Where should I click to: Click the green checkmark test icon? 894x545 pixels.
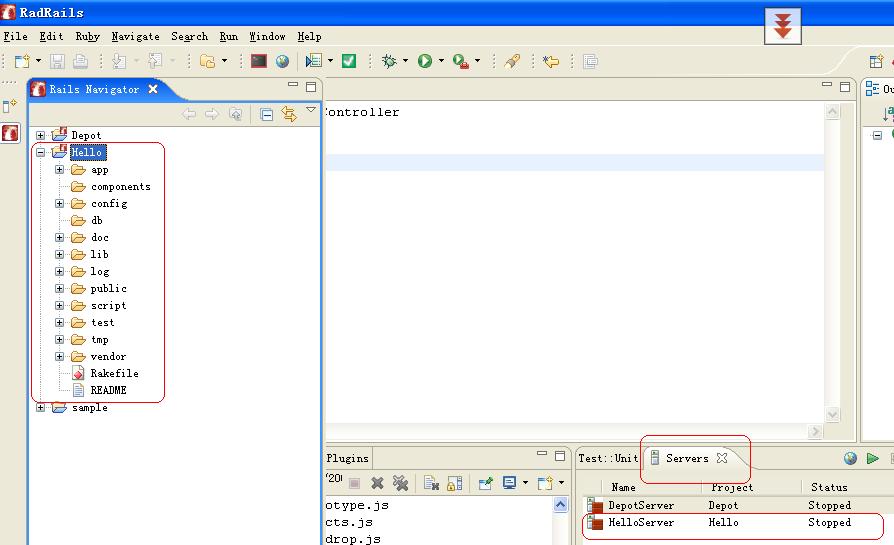pos(349,61)
